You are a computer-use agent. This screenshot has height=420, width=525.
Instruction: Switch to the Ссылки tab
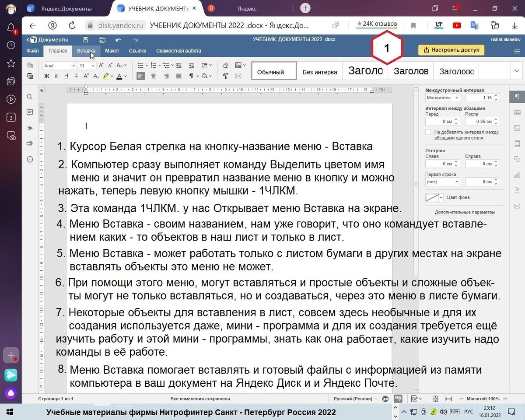(138, 51)
